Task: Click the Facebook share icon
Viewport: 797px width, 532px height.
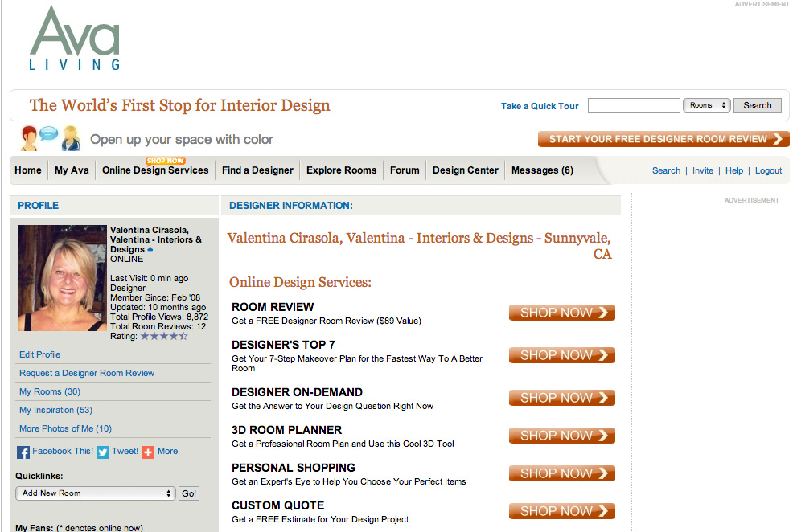Action: point(23,452)
